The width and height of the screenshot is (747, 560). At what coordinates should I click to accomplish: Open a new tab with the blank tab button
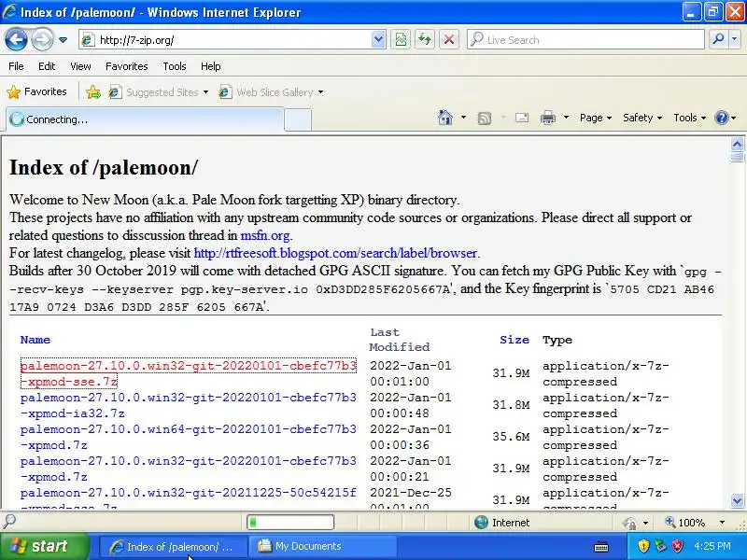point(298,119)
